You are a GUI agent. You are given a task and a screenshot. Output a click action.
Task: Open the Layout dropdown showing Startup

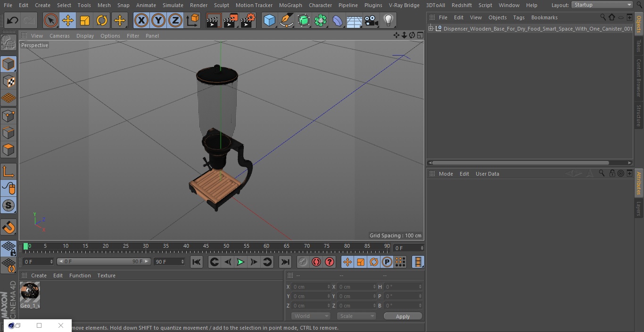[603, 5]
